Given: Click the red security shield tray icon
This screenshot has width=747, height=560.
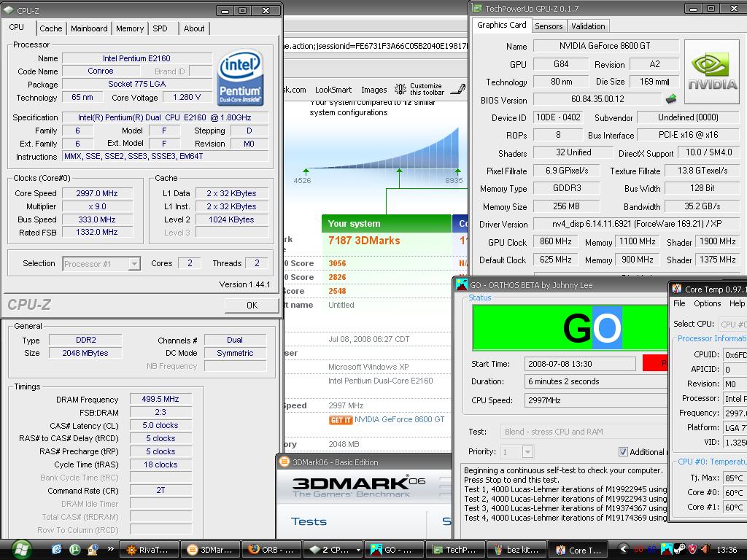Looking at the screenshot, I should point(692,549).
